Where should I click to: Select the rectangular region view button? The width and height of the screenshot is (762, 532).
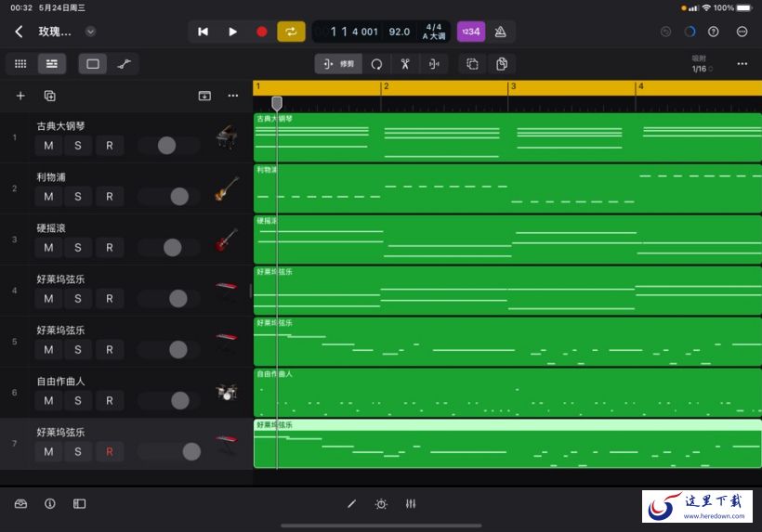point(93,64)
